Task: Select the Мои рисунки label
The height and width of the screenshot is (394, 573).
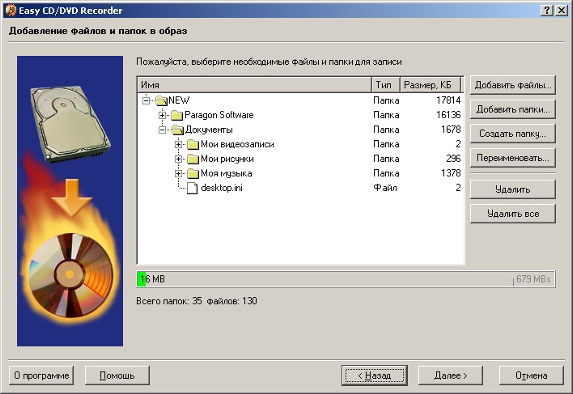Action: tap(227, 159)
